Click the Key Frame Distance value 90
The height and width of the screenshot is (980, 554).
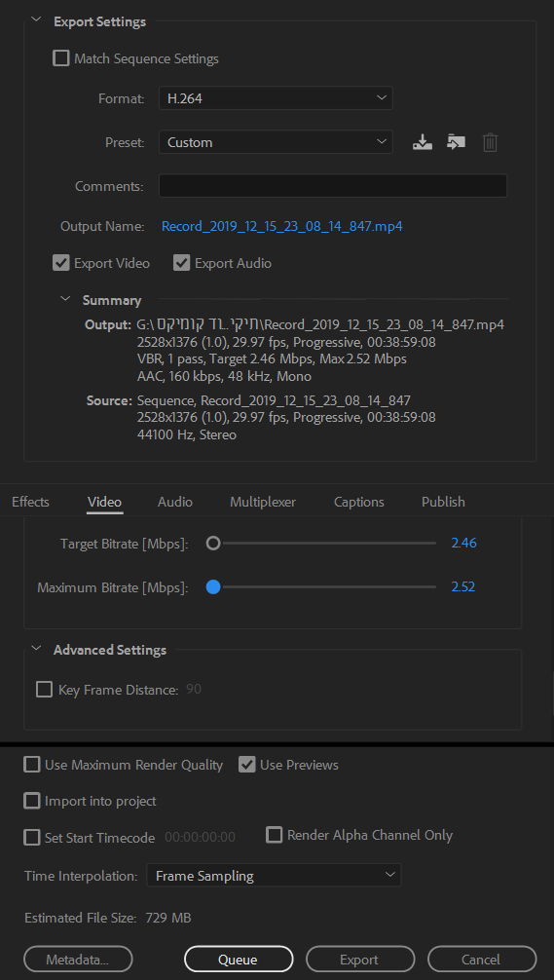[x=194, y=690]
